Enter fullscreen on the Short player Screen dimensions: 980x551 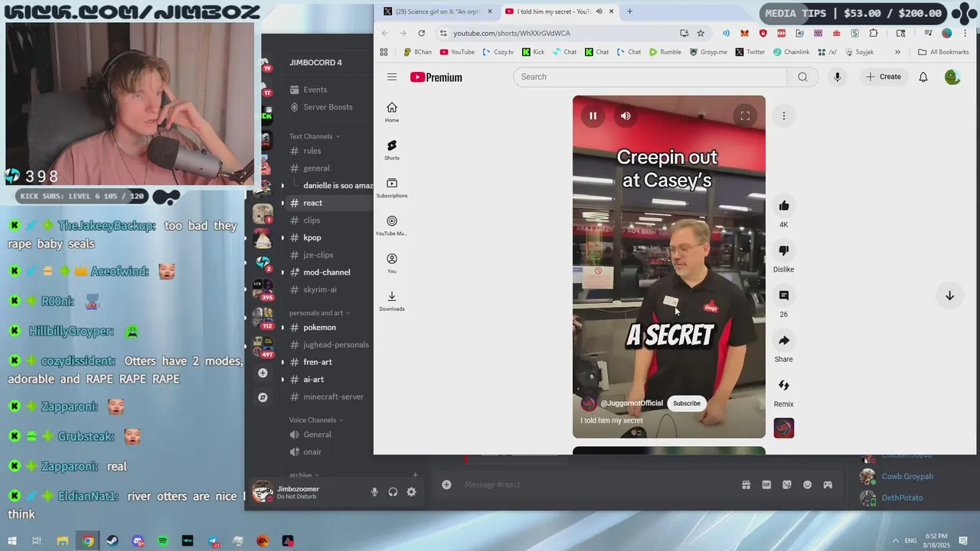click(745, 116)
